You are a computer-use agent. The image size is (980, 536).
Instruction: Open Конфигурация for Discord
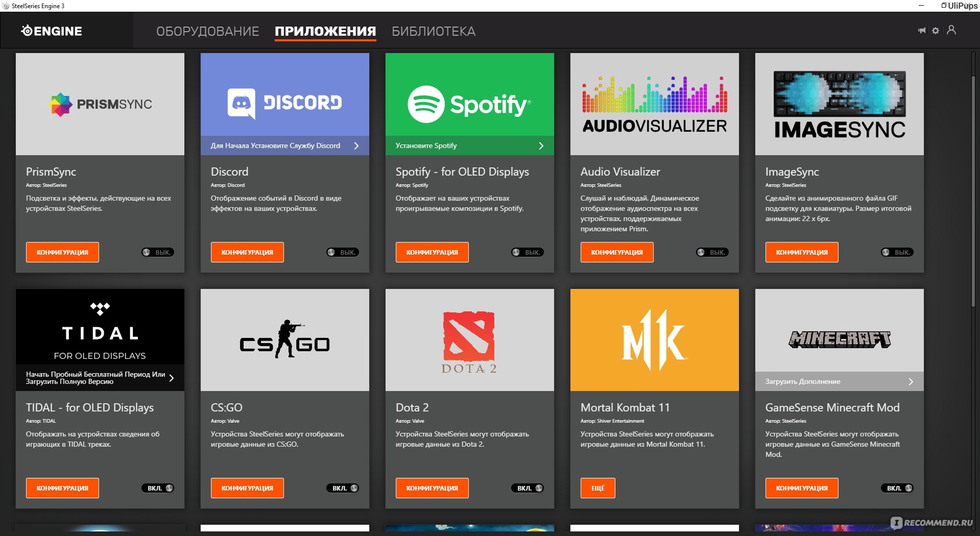247,252
